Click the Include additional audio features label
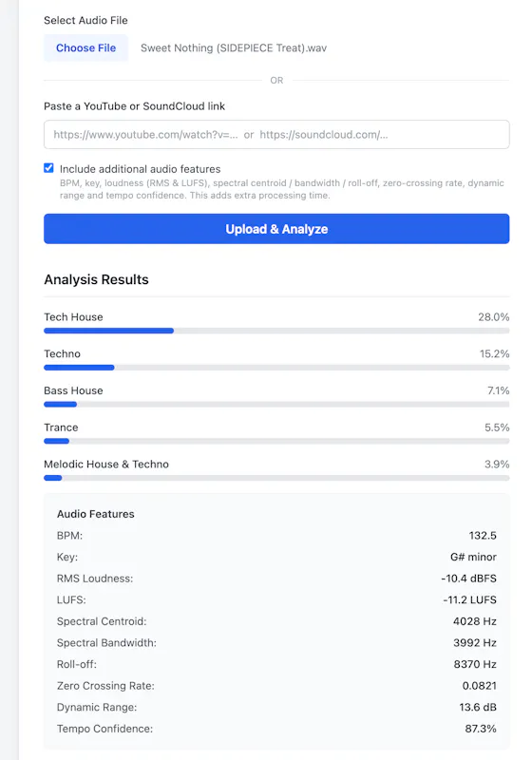Viewport: 532px width, 760px height. (x=140, y=169)
